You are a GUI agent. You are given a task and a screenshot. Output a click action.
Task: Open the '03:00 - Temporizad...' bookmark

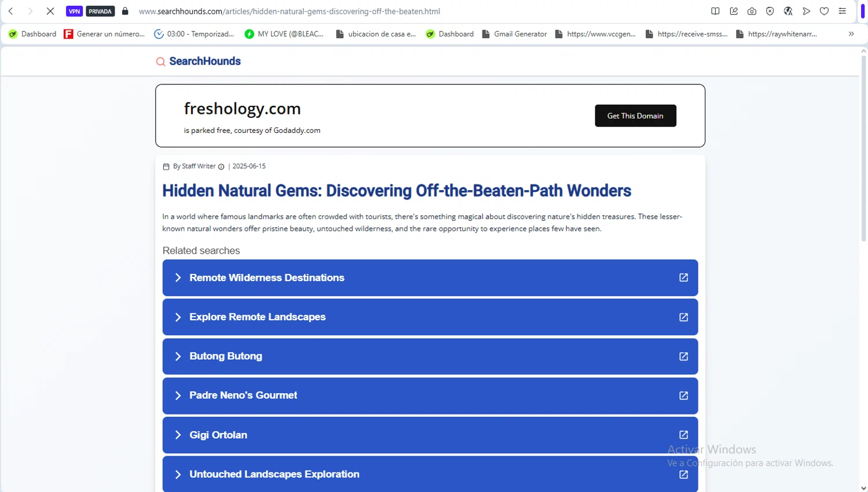coord(194,34)
